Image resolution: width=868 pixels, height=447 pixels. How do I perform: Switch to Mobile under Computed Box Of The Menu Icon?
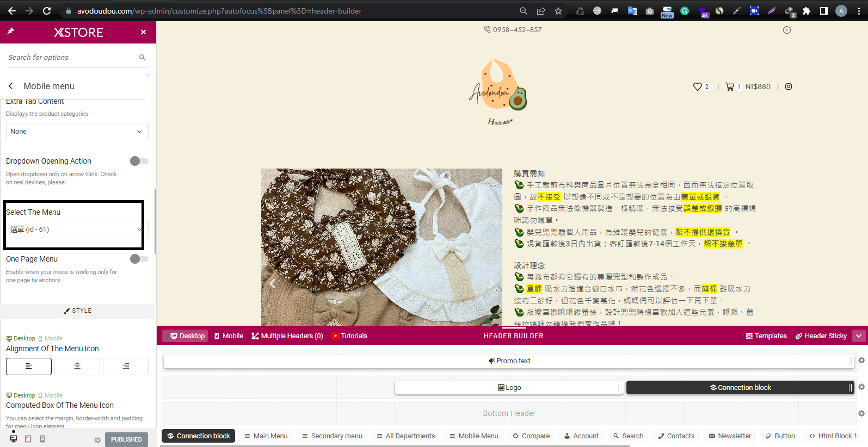[x=51, y=395]
